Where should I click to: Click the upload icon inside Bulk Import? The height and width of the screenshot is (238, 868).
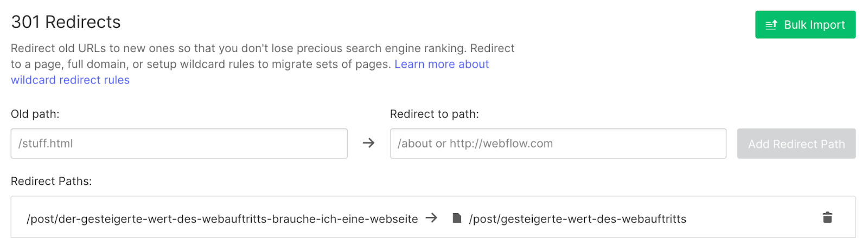tap(771, 25)
